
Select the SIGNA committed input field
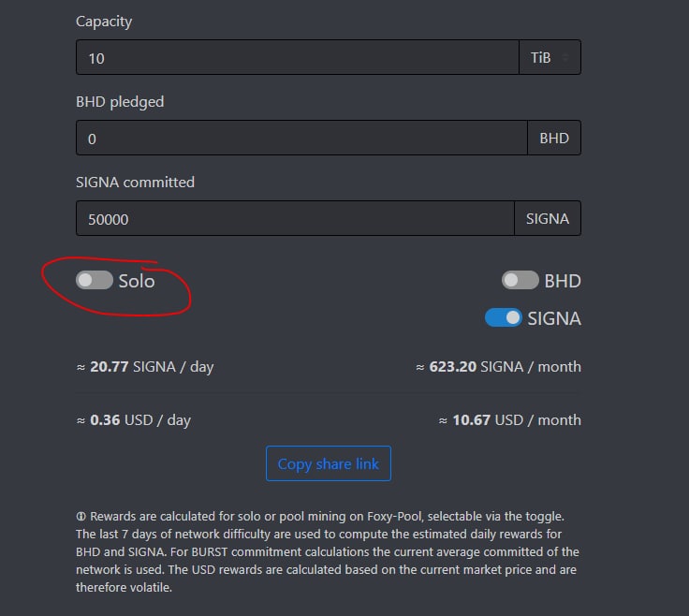(294, 219)
